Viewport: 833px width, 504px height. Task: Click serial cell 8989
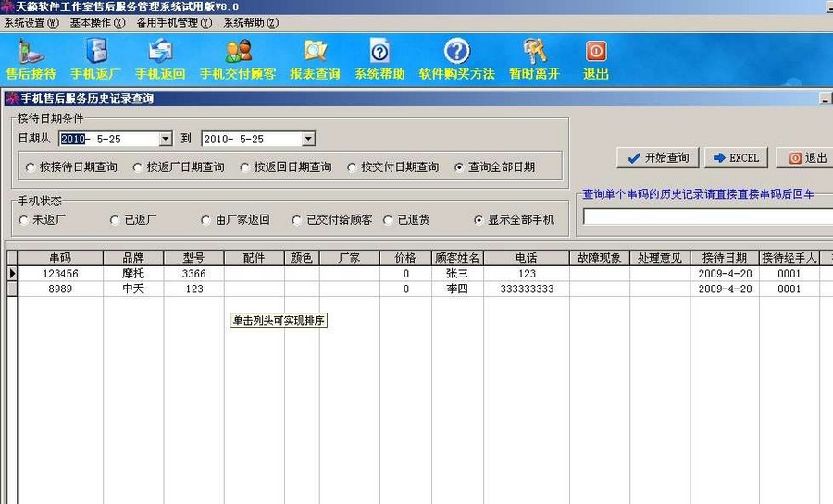pyautogui.click(x=60, y=289)
